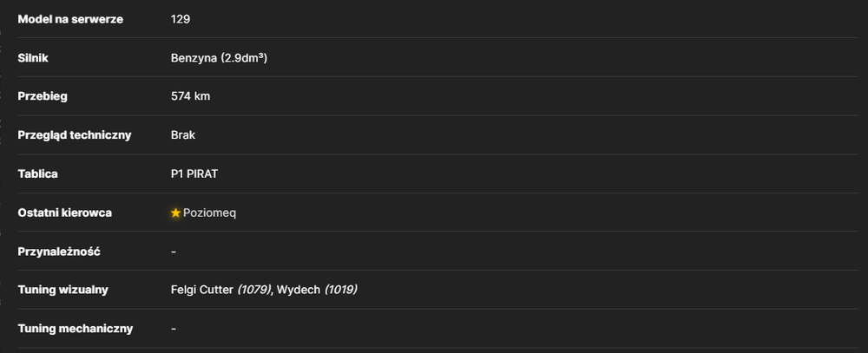The height and width of the screenshot is (353, 868).
Task: Click the gold star next to Poziomeq
Action: point(175,213)
